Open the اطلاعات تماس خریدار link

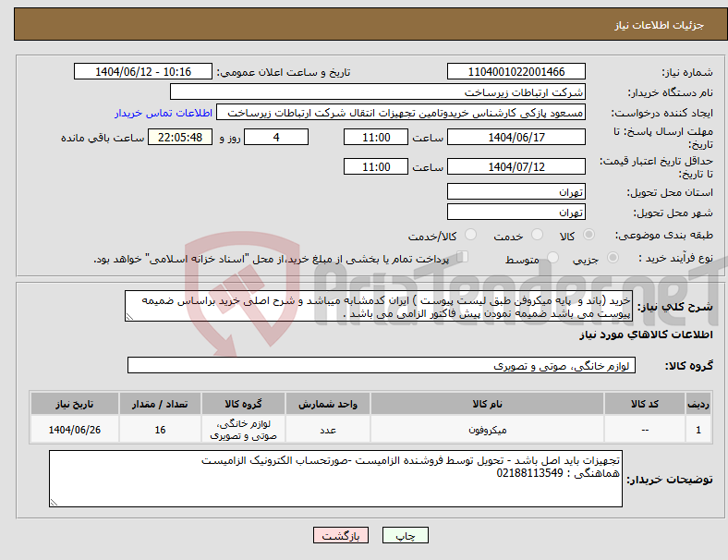pyautogui.click(x=164, y=113)
